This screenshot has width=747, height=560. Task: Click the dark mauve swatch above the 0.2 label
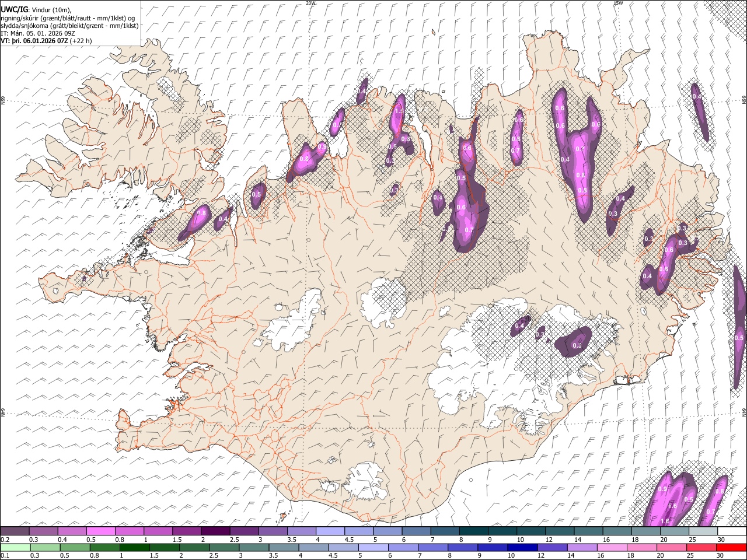15,531
